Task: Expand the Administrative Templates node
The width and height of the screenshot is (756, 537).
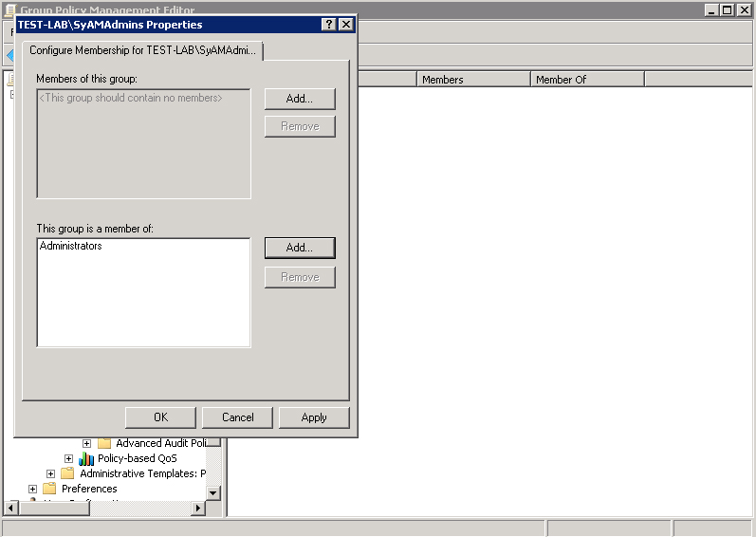Action: click(x=50, y=473)
